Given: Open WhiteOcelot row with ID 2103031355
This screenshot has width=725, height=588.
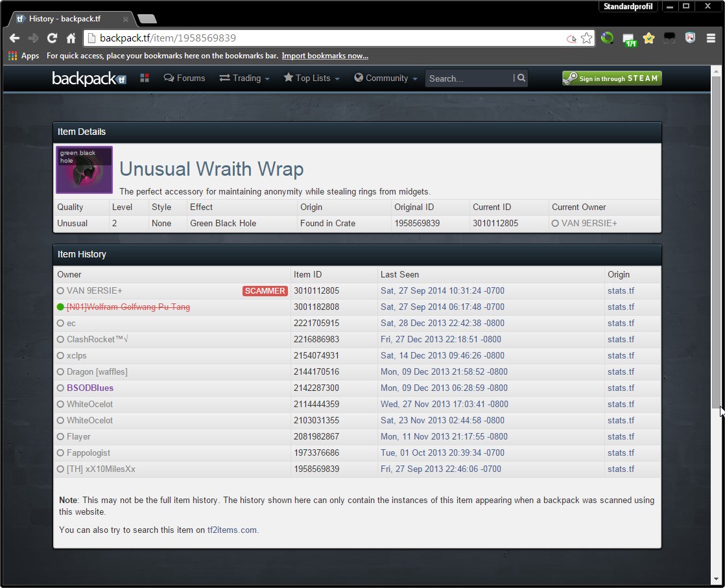Looking at the screenshot, I should pyautogui.click(x=89, y=420).
